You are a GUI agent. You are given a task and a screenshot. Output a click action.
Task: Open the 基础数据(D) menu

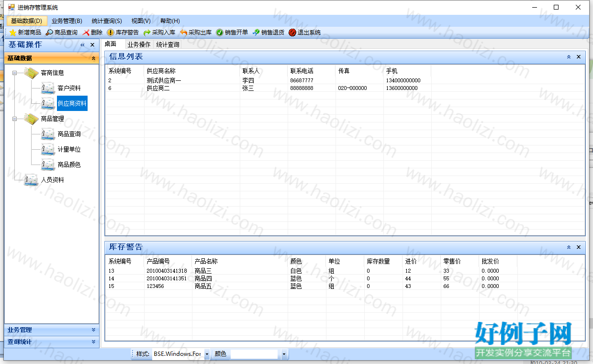[27, 21]
